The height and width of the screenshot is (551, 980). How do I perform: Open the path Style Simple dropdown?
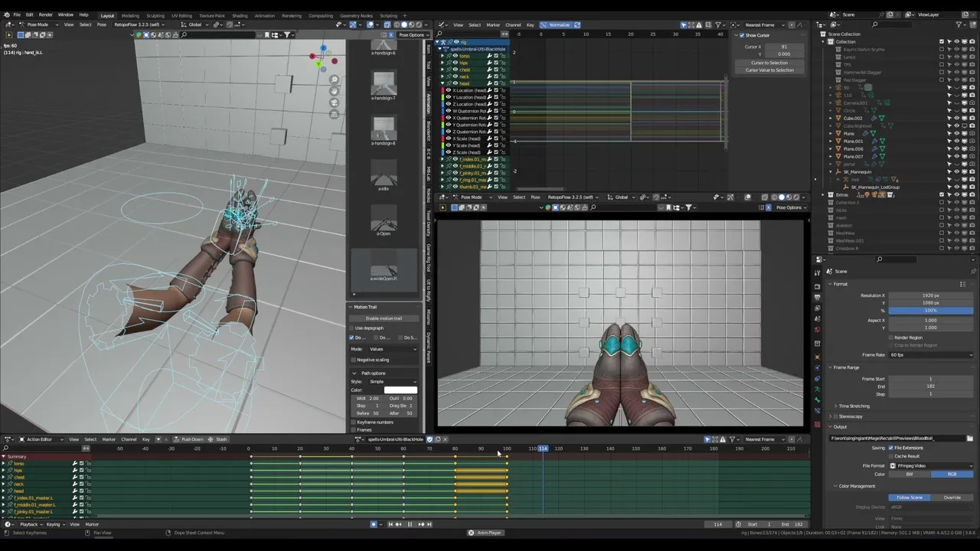pyautogui.click(x=393, y=381)
